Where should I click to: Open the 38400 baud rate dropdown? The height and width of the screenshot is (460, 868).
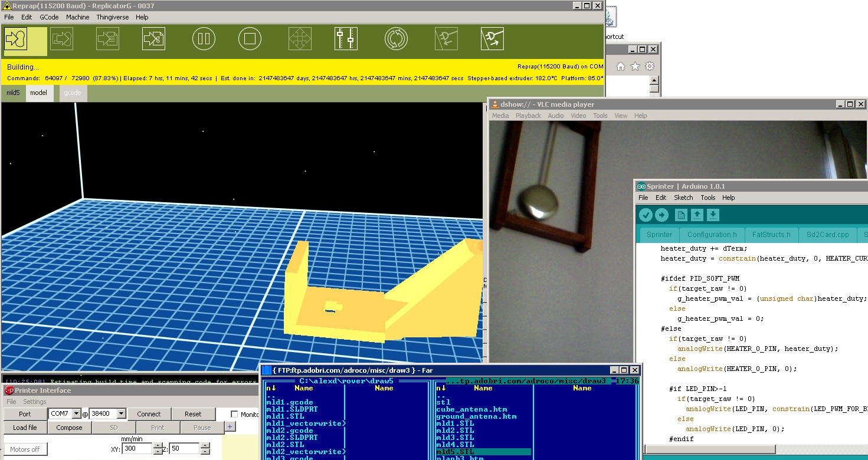point(121,414)
